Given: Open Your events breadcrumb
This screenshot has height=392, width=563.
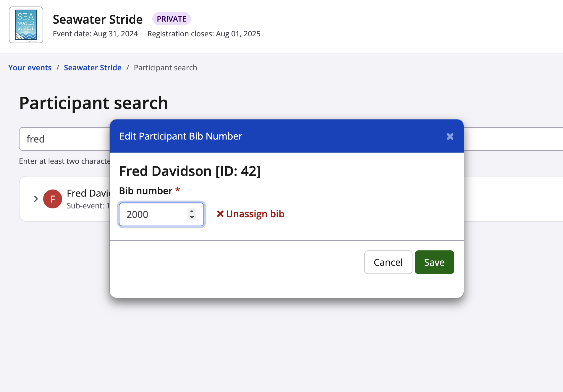Looking at the screenshot, I should tap(30, 67).
